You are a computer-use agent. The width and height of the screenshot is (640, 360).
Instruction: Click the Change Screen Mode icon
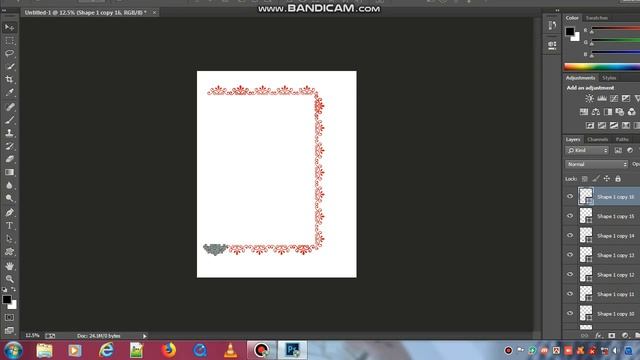click(x=9, y=330)
